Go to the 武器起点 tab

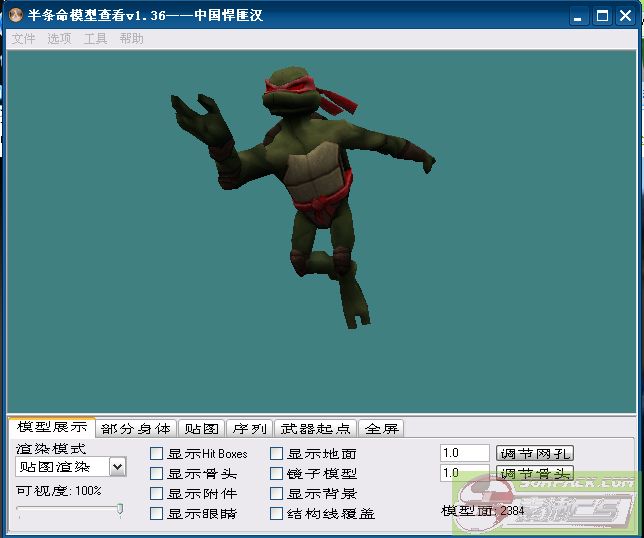coord(315,429)
